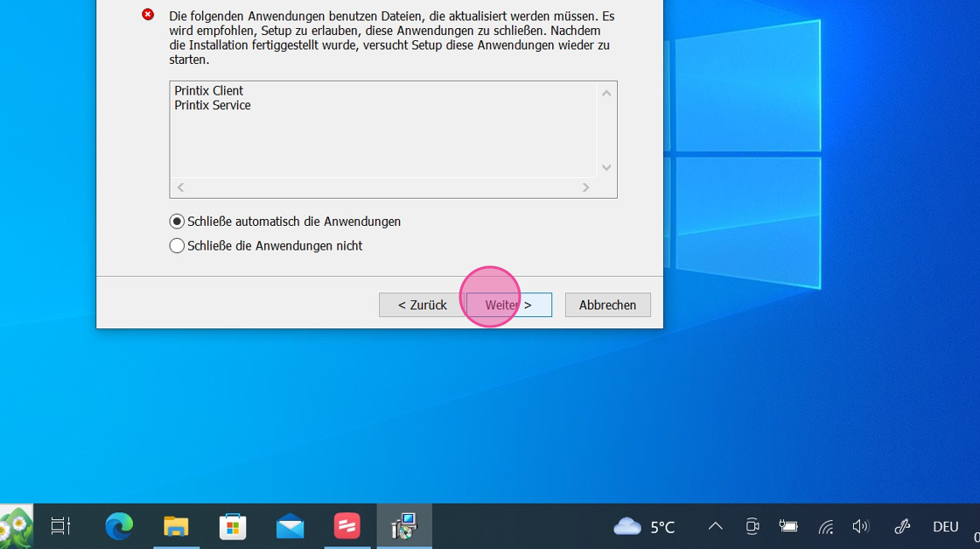The height and width of the screenshot is (549, 980).
Task: Choose 'Schließe die Anwendungen nicht' option
Action: 266,246
